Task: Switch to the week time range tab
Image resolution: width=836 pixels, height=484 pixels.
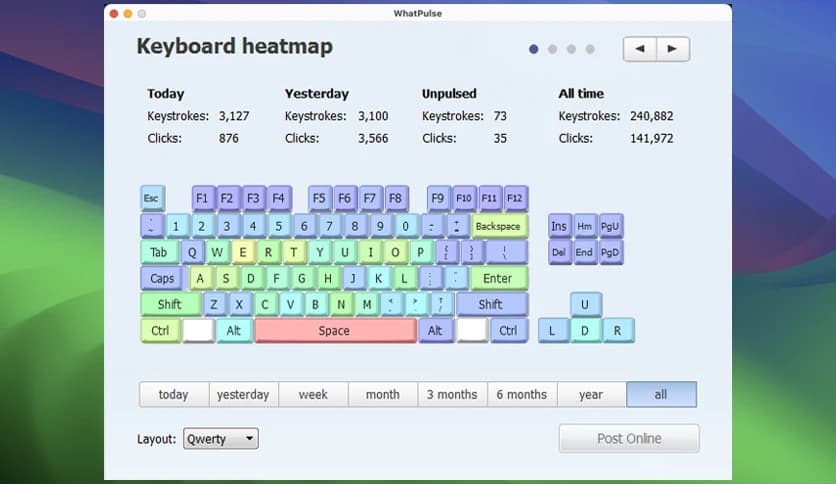Action: [313, 395]
